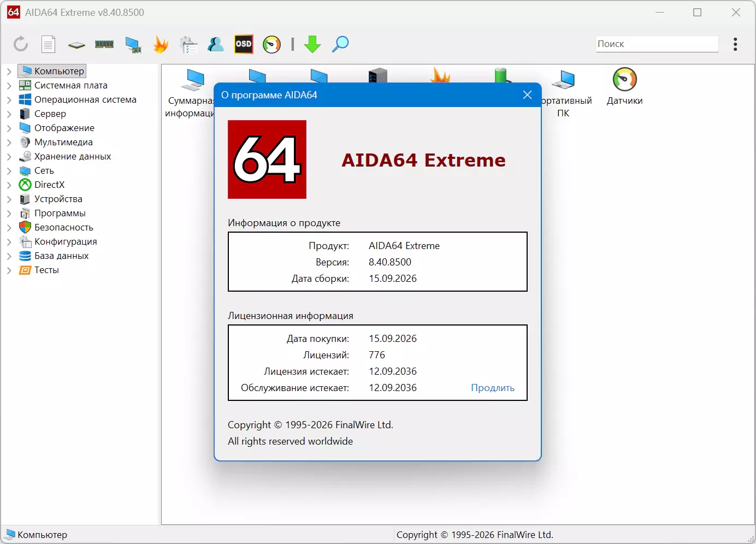756x544 pixels.
Task: Open the Суммарная информация icon in the main panel
Action: click(x=190, y=93)
